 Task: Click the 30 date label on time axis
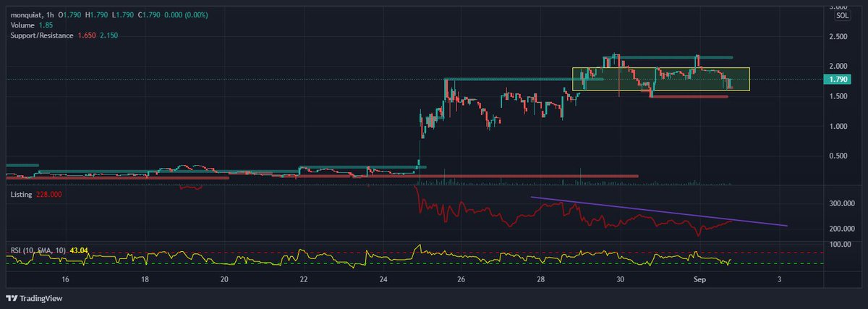coord(620,279)
